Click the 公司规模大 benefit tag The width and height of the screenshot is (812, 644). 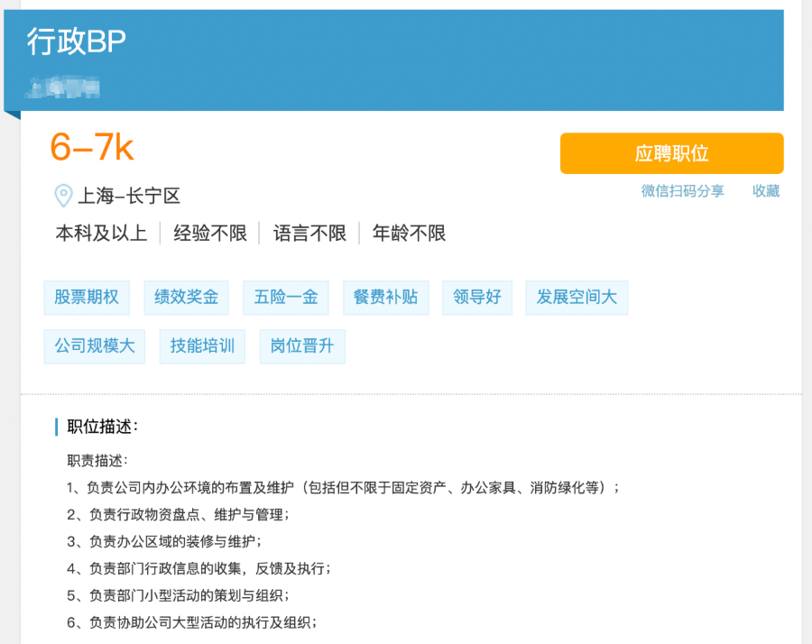(94, 346)
